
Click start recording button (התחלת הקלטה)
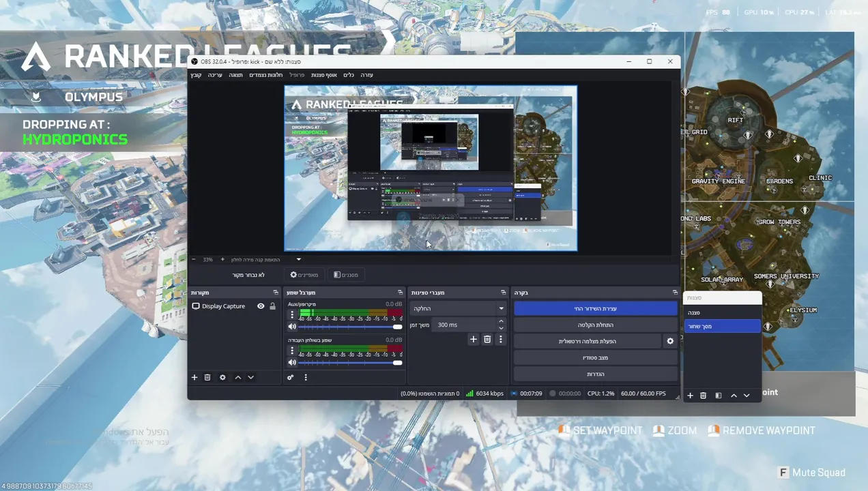click(x=595, y=325)
